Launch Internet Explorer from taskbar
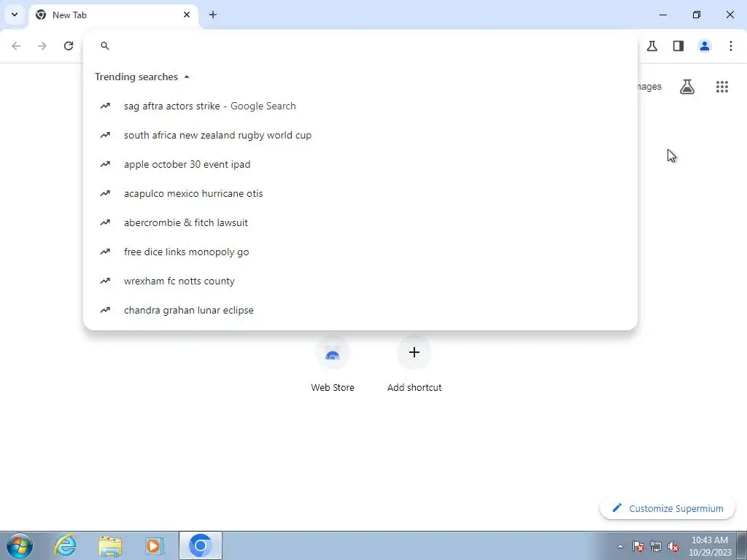Screen dimensions: 747x560 (x=65, y=545)
